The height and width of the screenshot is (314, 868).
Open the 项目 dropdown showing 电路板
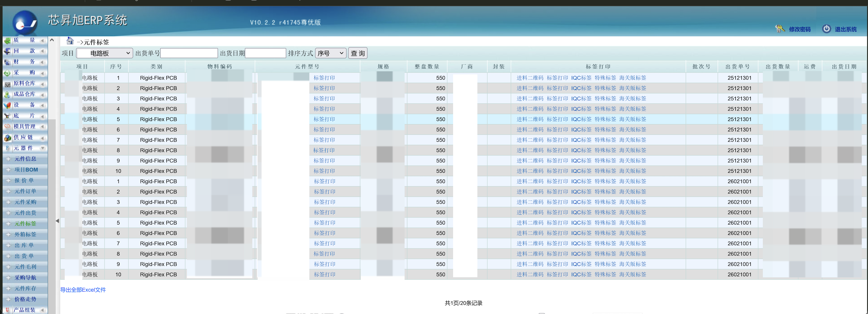pos(104,53)
